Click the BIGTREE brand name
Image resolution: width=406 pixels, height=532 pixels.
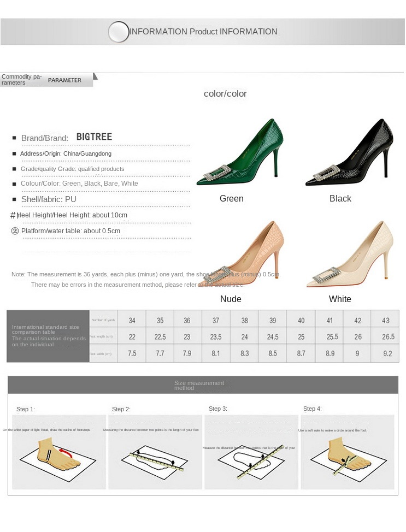click(94, 137)
